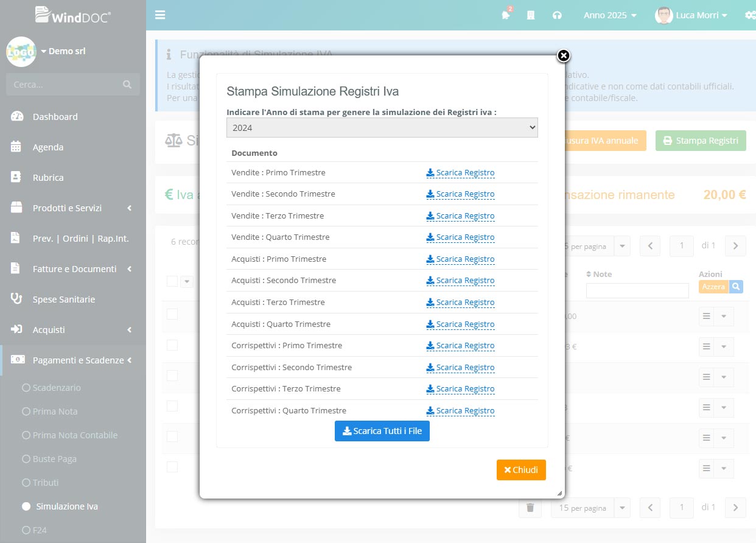
Task: Click the headset support icon
Action: [557, 15]
